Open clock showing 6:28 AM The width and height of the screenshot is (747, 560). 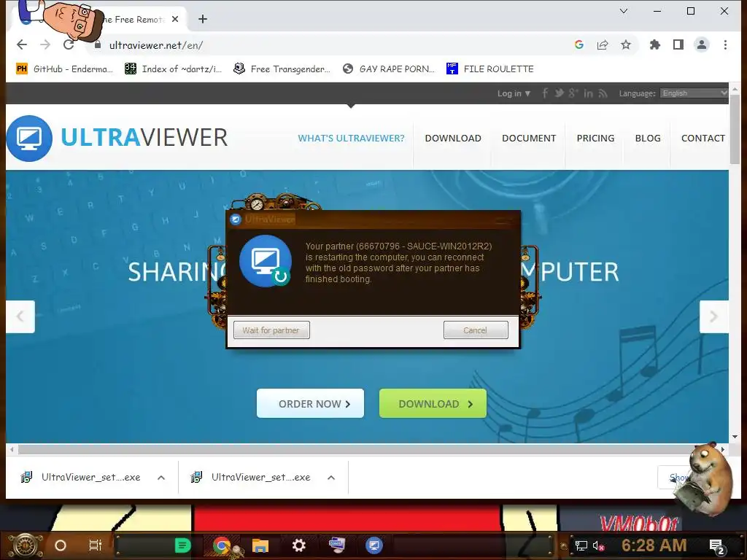coord(654,545)
